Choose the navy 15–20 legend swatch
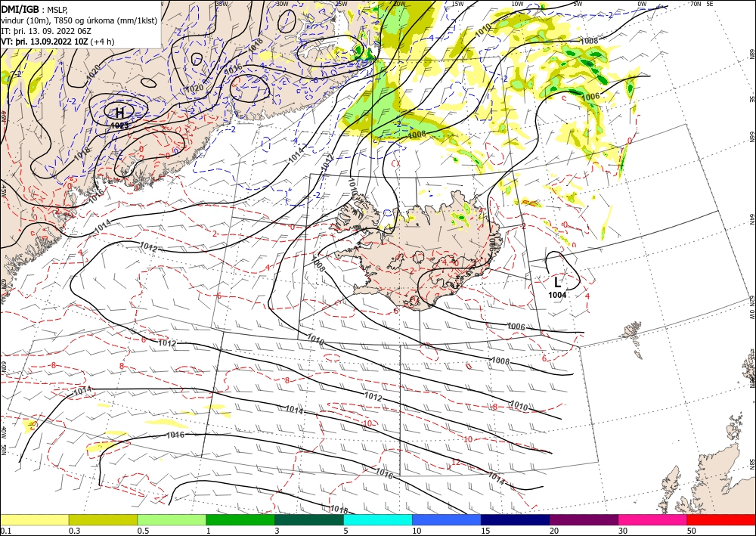 [516, 519]
